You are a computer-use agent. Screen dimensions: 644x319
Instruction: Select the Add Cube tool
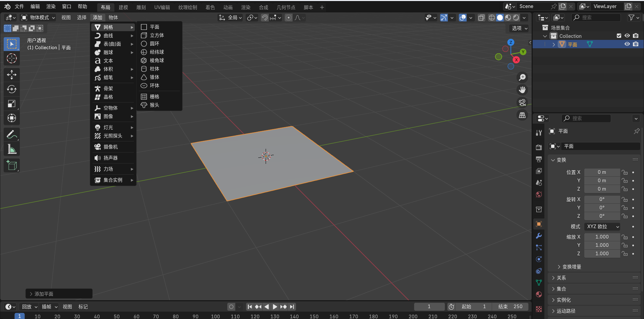point(12,165)
